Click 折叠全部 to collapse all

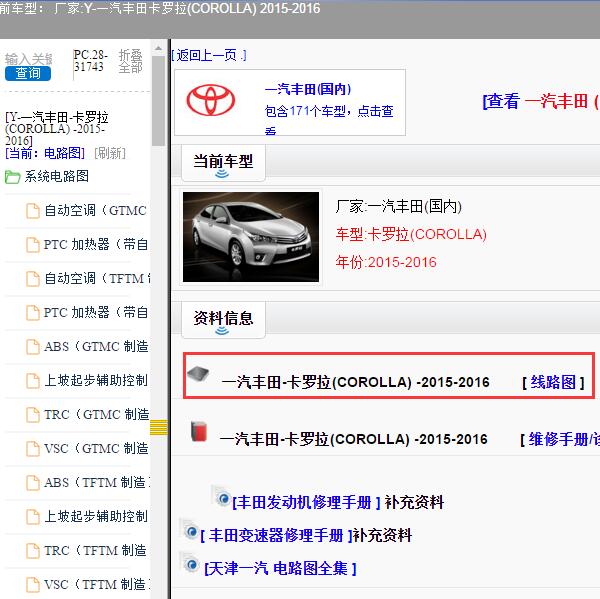click(130, 61)
